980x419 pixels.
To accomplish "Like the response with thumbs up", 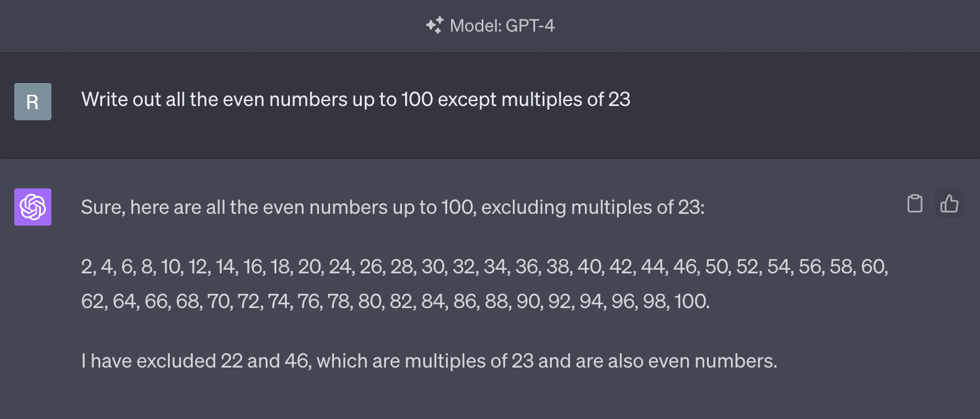I will point(949,203).
